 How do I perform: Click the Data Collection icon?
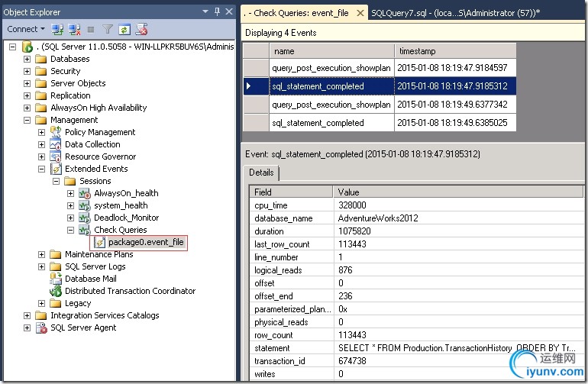click(x=56, y=144)
